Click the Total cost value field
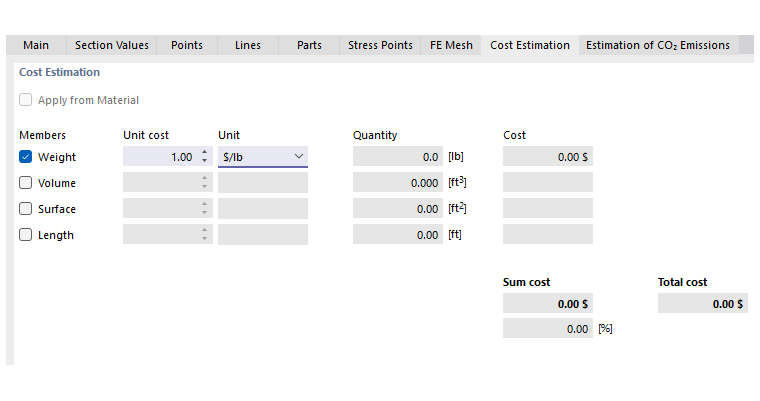 (x=702, y=303)
